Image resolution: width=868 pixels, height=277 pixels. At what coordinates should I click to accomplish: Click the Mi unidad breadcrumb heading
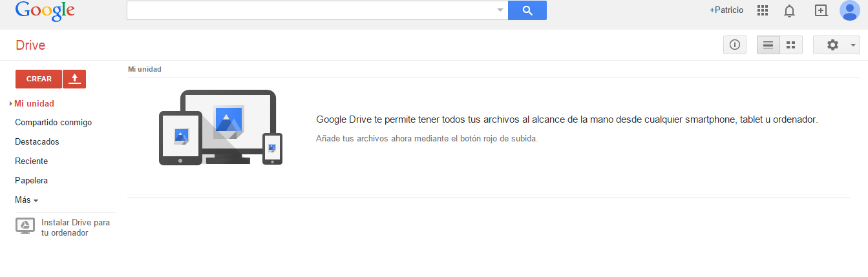pos(145,69)
